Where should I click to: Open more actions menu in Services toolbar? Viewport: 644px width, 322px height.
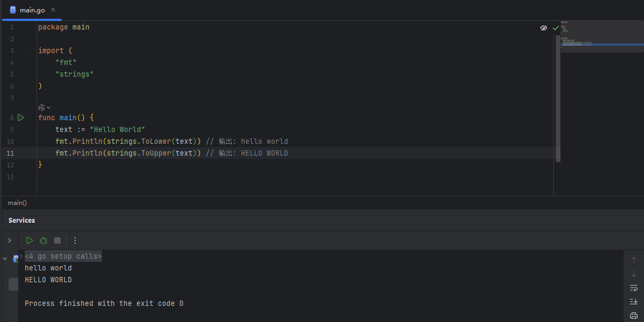75,240
